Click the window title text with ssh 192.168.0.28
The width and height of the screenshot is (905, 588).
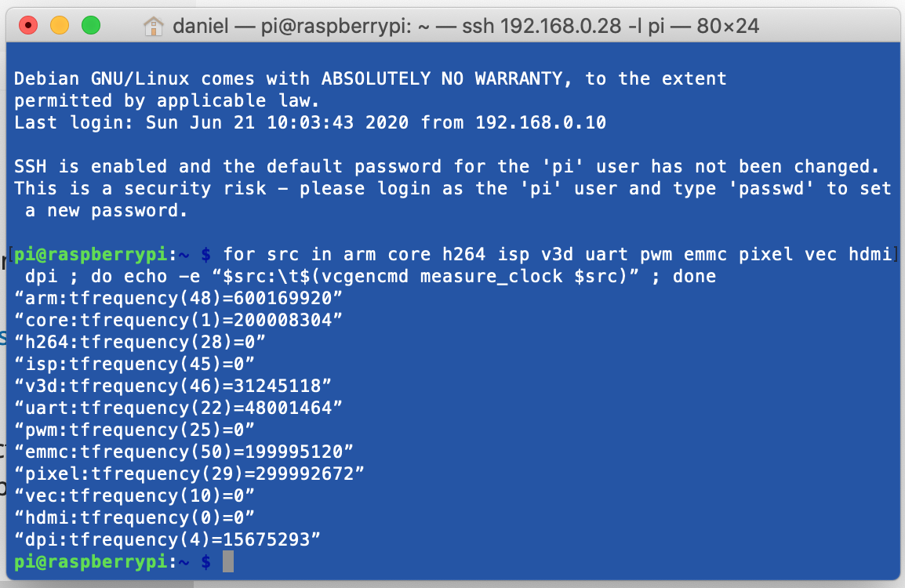(466, 26)
